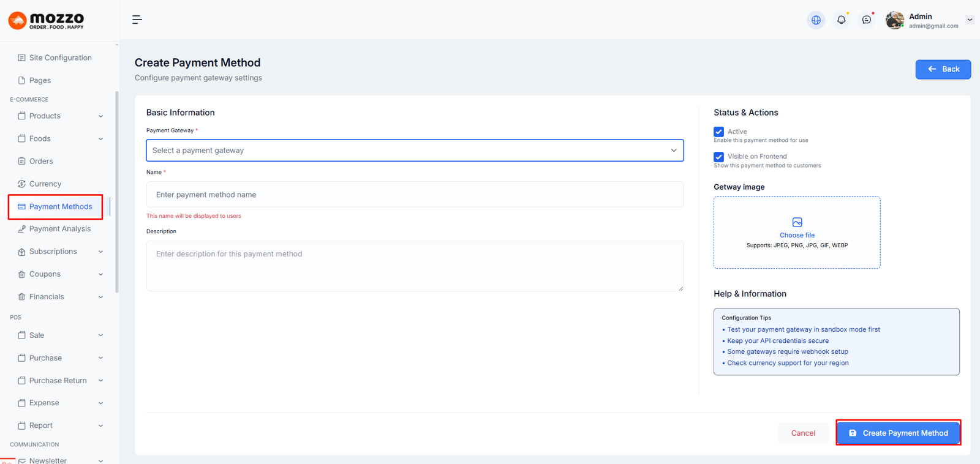The image size is (980, 464).
Task: Click the Name input field
Action: point(415,195)
